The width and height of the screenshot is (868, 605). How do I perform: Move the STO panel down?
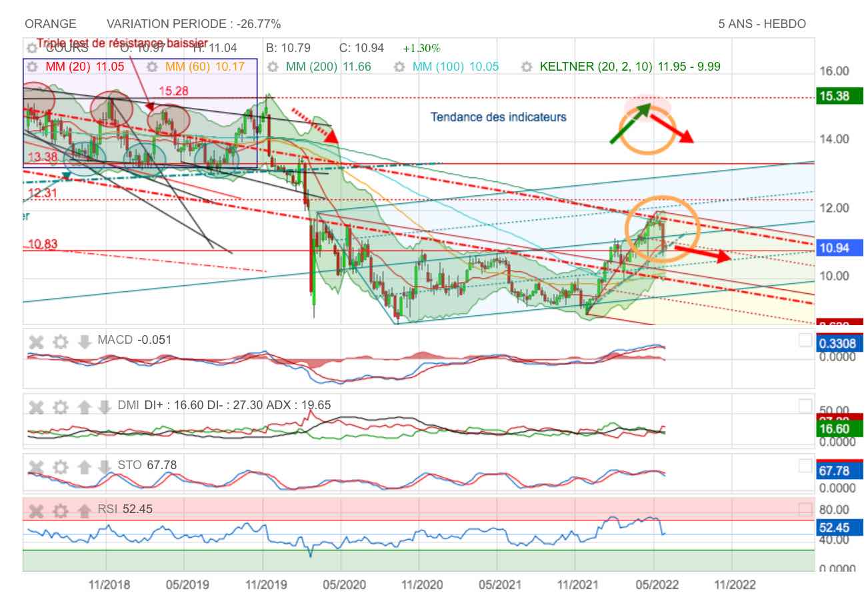[x=104, y=467]
